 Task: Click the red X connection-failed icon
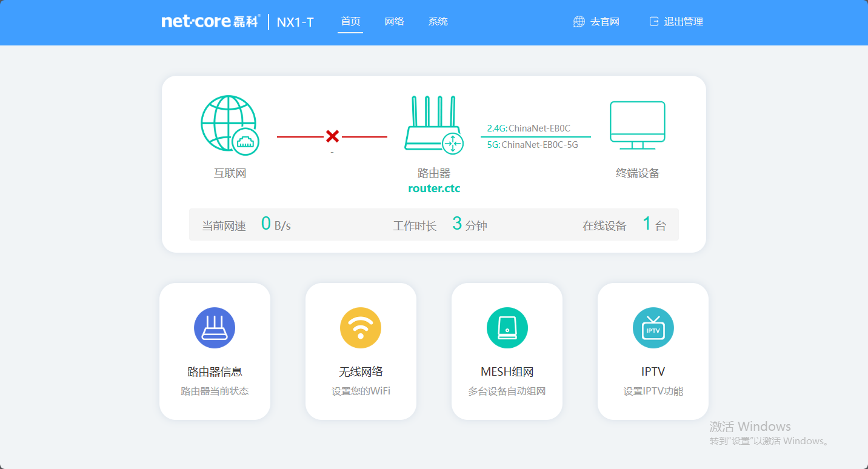[332, 136]
